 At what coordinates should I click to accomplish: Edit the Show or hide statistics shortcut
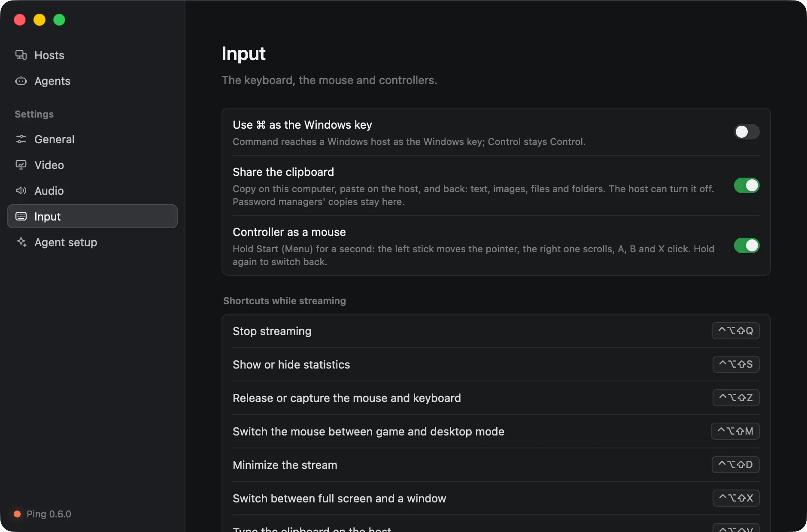click(736, 364)
